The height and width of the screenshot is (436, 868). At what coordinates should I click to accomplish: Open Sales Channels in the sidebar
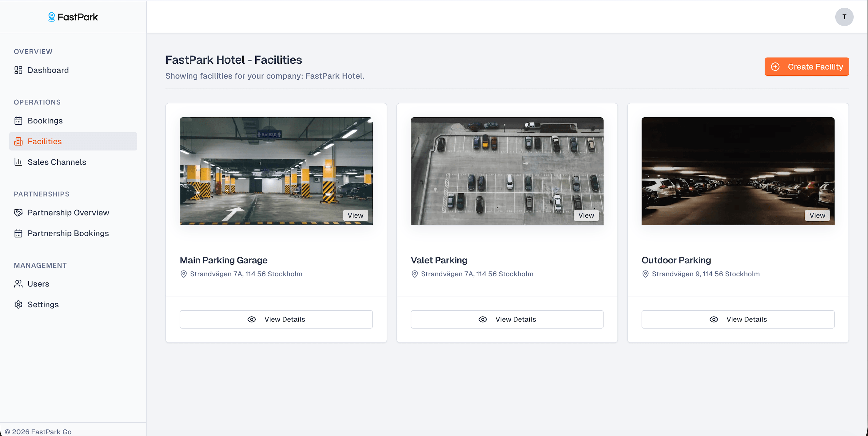[x=57, y=162]
